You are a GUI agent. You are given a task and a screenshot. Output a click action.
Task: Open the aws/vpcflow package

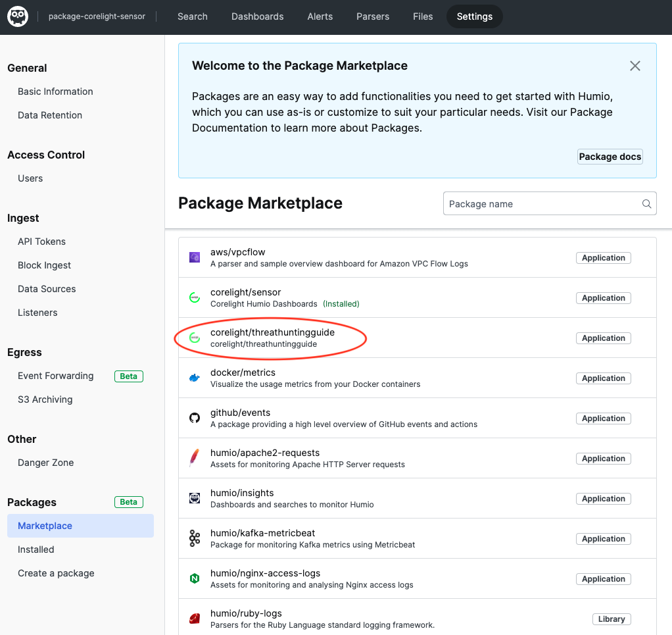point(418,257)
